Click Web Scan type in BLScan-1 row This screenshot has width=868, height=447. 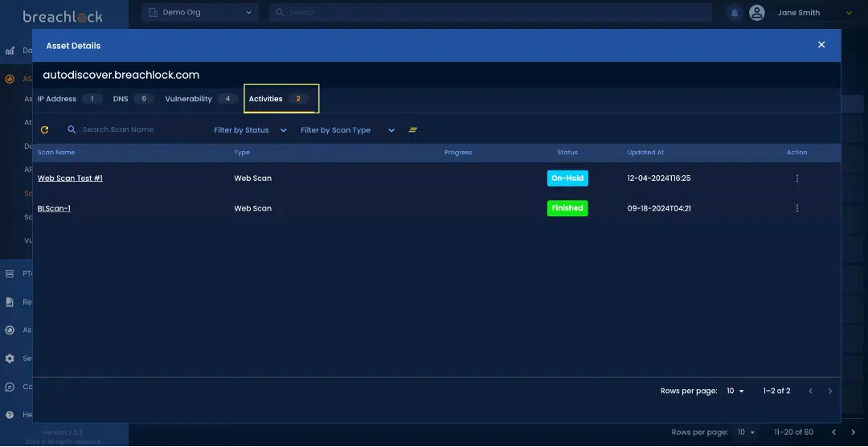click(x=253, y=208)
